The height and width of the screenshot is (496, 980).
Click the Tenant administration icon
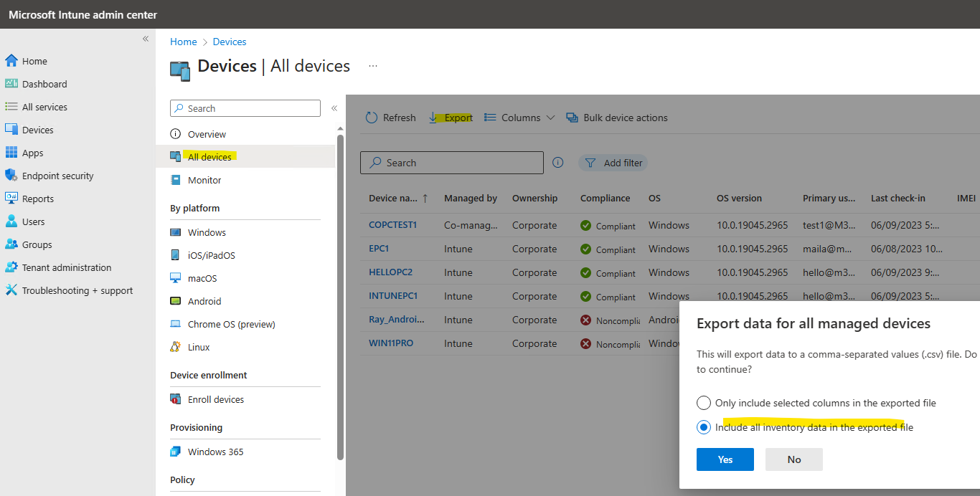click(x=11, y=267)
